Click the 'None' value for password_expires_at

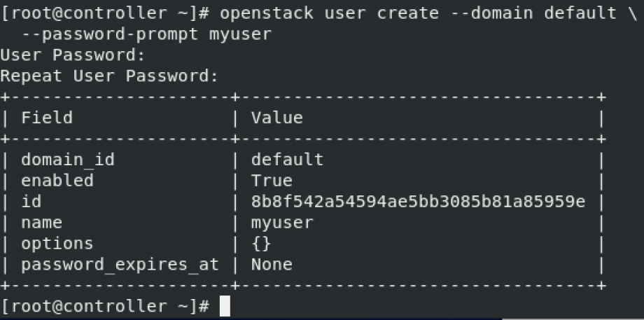(272, 264)
